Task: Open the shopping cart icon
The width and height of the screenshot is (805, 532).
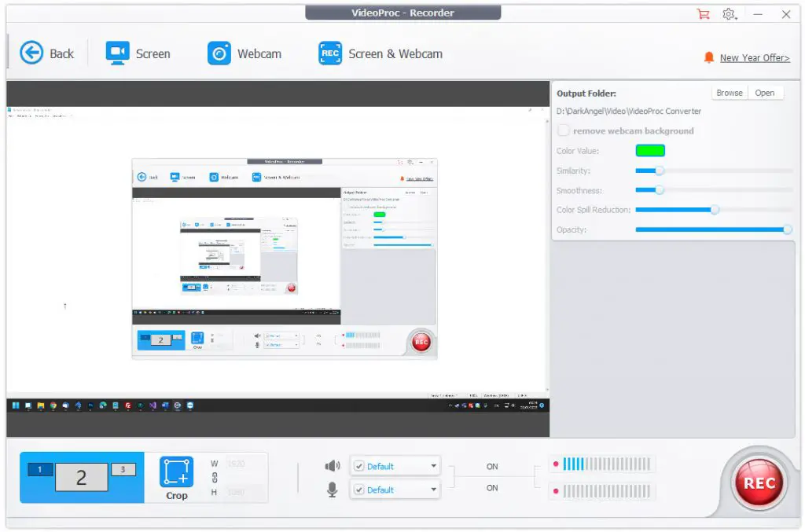Action: [703, 14]
